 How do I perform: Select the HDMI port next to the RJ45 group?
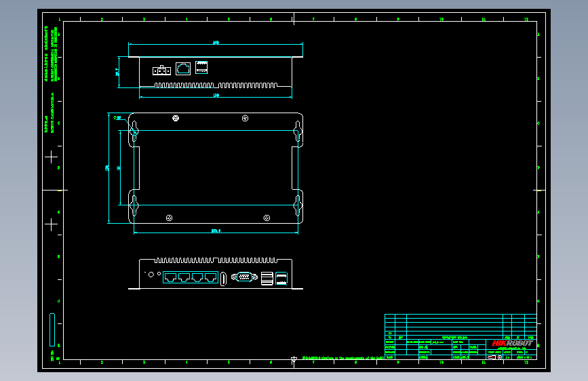(x=223, y=279)
